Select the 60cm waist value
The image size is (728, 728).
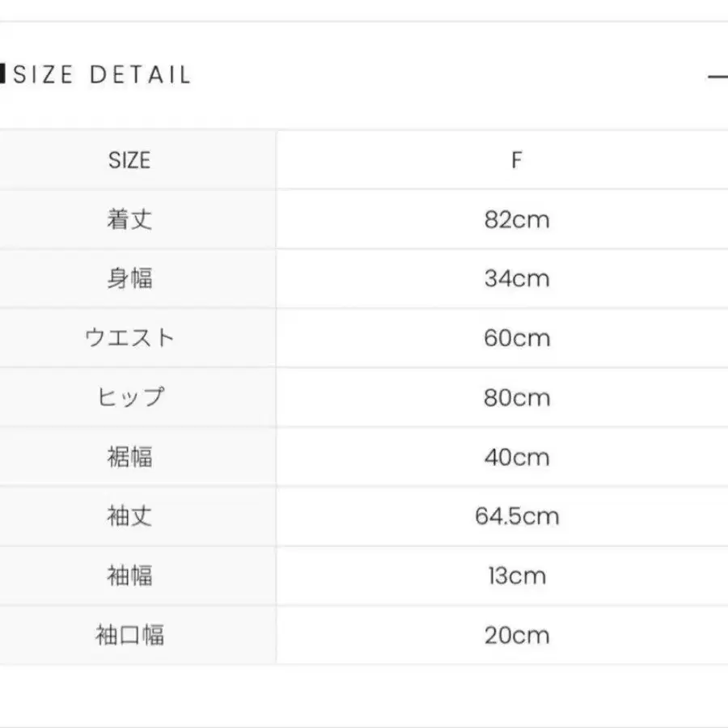516,338
